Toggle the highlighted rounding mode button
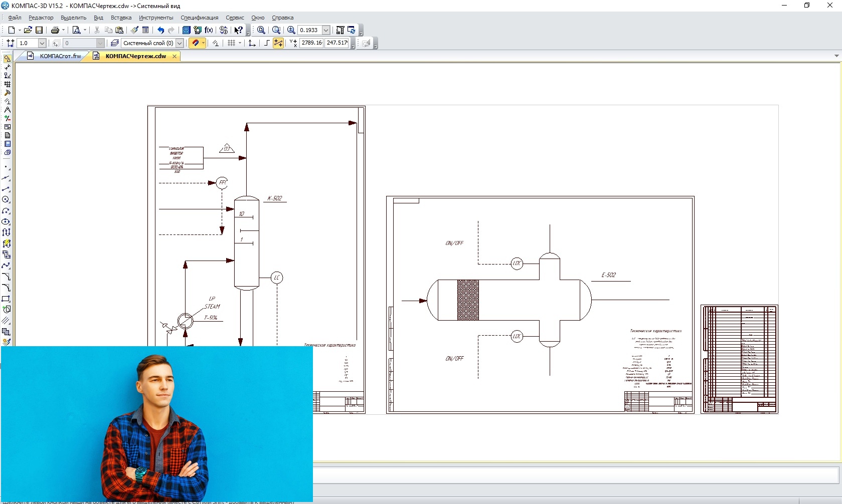842x504 pixels. point(278,43)
